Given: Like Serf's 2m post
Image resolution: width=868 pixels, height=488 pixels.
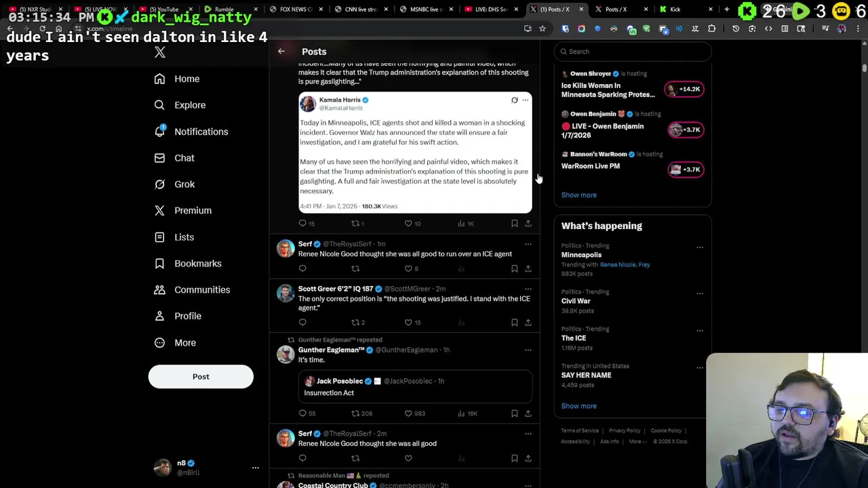Looking at the screenshot, I should coord(408,458).
